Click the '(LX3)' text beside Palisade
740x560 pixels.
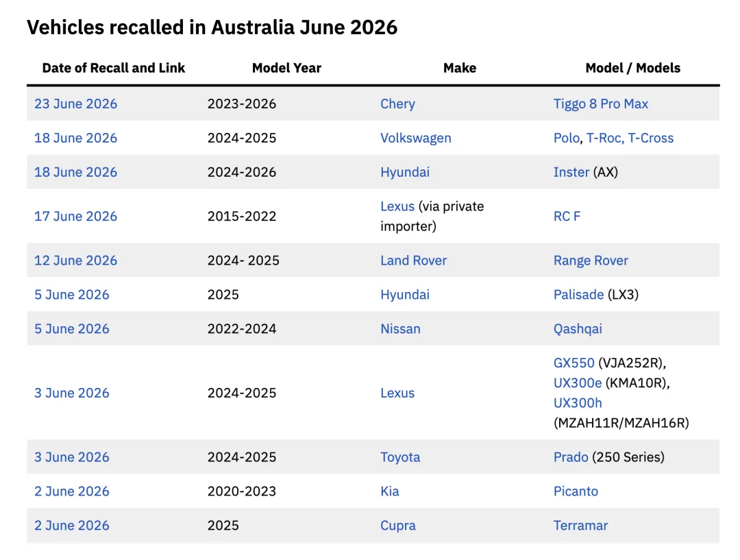623,295
